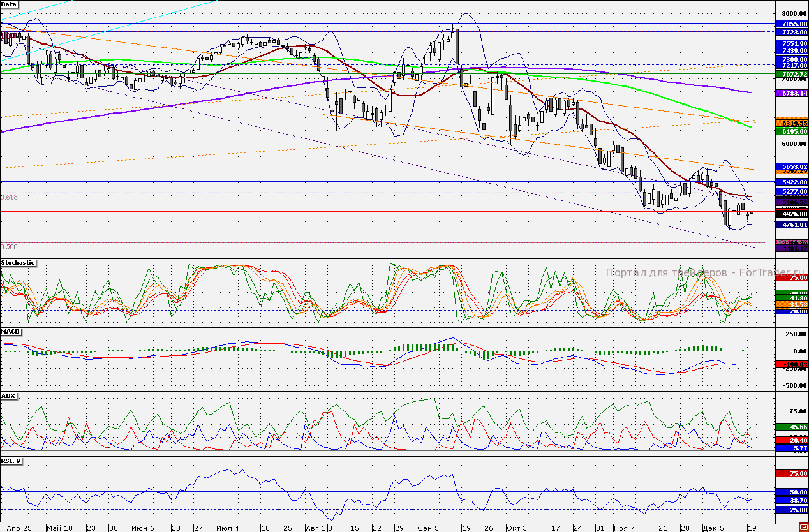This screenshot has height=532, width=809.
Task: Click the 0.500 Fibonacci level label
Action: [x=10, y=247]
